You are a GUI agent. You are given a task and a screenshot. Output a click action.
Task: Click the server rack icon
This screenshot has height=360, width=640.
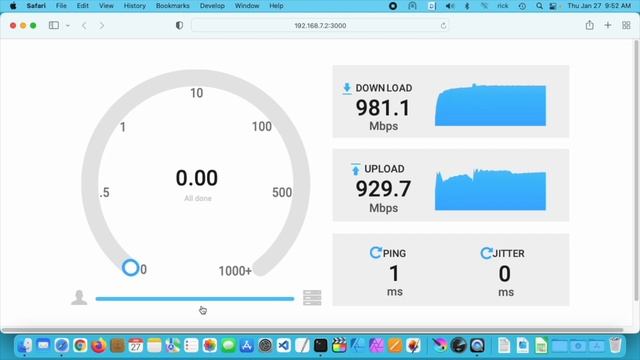click(x=312, y=298)
